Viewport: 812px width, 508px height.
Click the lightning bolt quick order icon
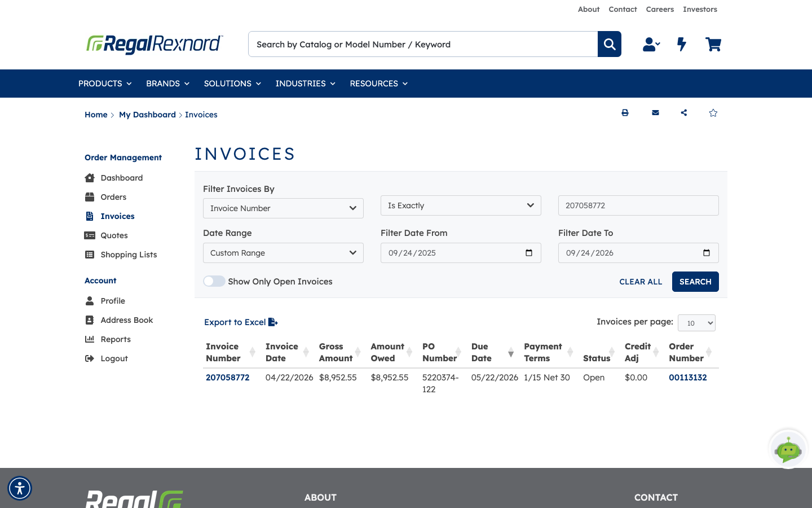[682, 44]
